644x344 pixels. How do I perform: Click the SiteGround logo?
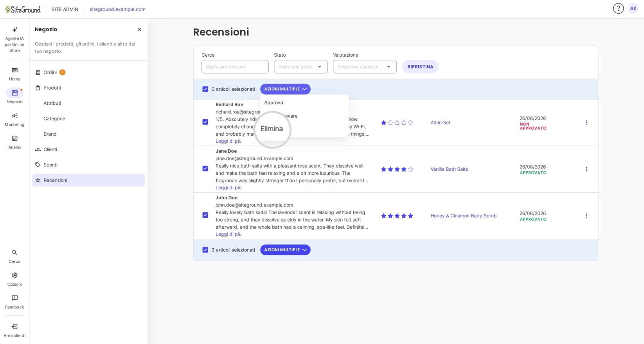point(23,9)
